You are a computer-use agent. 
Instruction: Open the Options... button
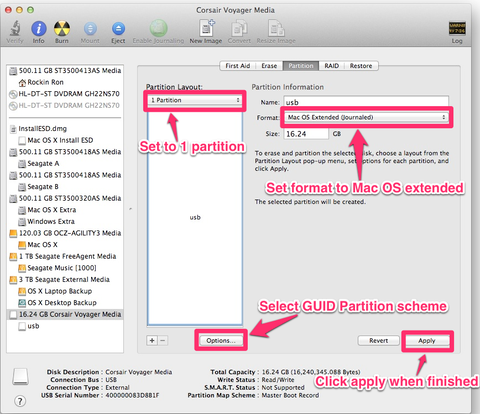(221, 341)
